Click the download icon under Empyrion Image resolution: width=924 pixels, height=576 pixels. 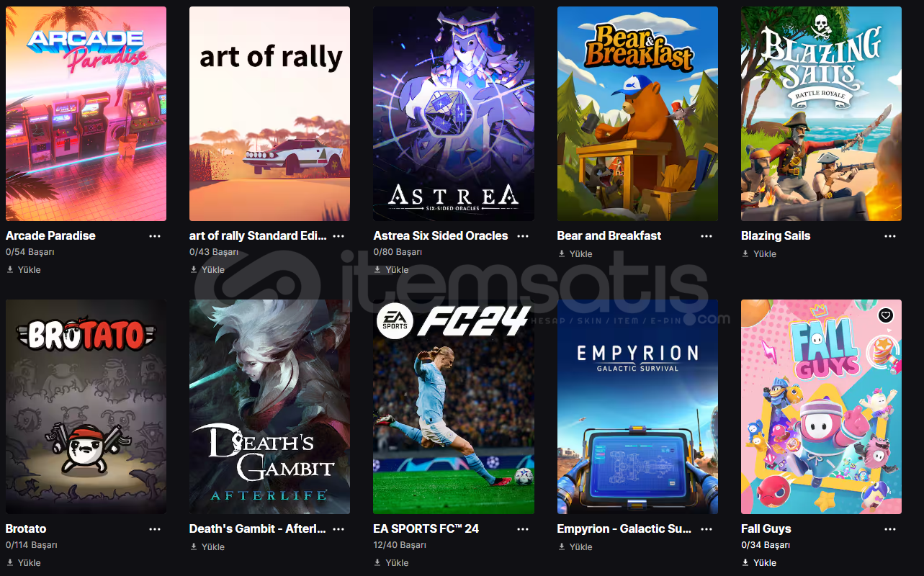pyautogui.click(x=562, y=546)
